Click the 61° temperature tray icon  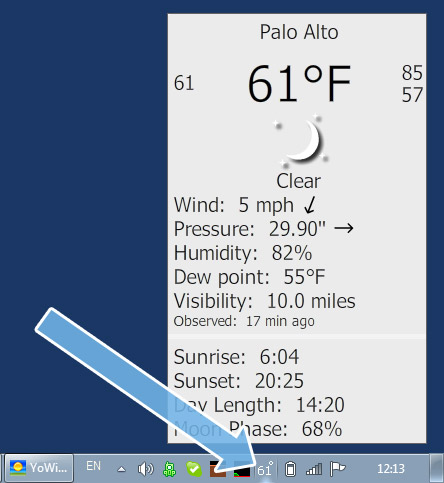pyautogui.click(x=265, y=469)
